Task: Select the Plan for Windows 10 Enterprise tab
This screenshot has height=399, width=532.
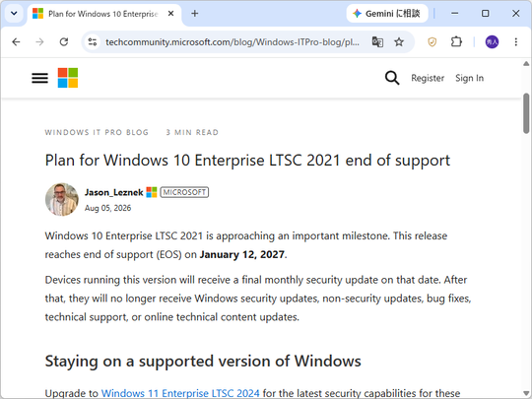Action: click(x=103, y=14)
